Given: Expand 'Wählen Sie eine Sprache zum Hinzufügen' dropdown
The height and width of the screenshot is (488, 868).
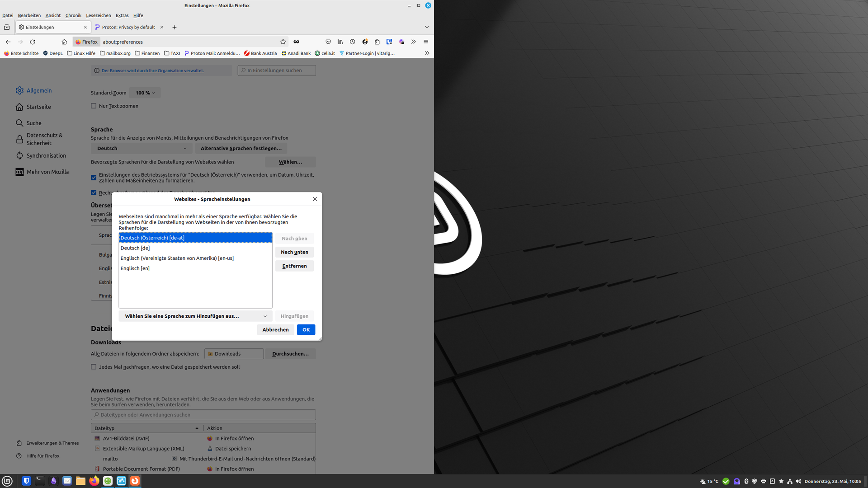Looking at the screenshot, I should [196, 316].
